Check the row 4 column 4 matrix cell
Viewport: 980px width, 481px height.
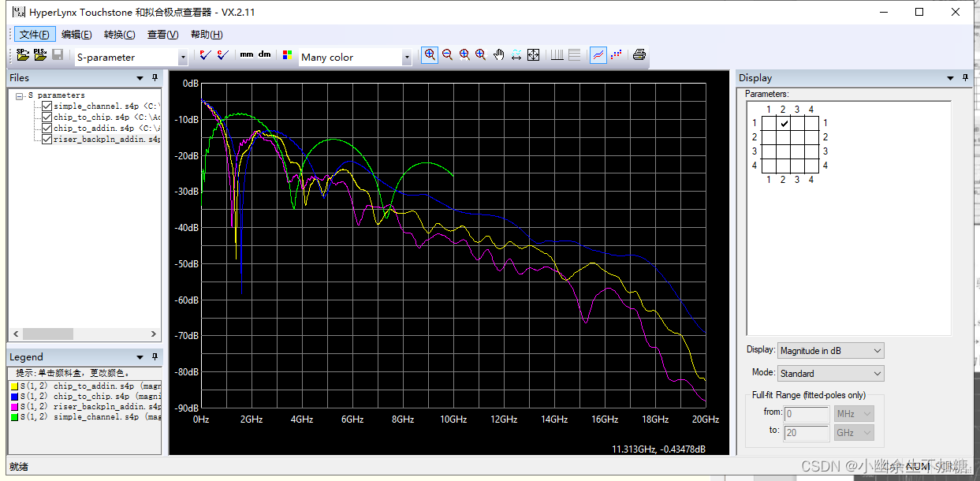(x=812, y=166)
